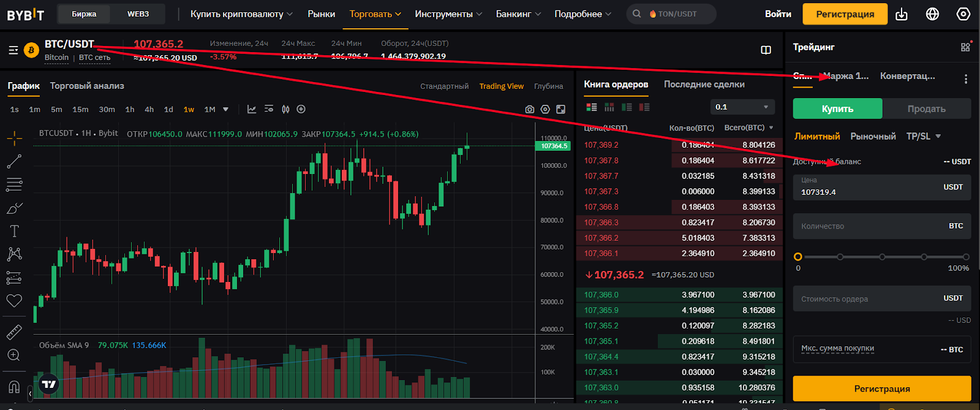
Task: Select the Биржа mode toggle
Action: (x=84, y=14)
